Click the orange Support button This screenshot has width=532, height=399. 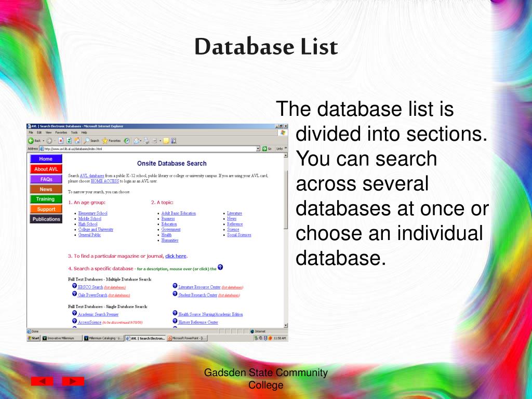[46, 209]
